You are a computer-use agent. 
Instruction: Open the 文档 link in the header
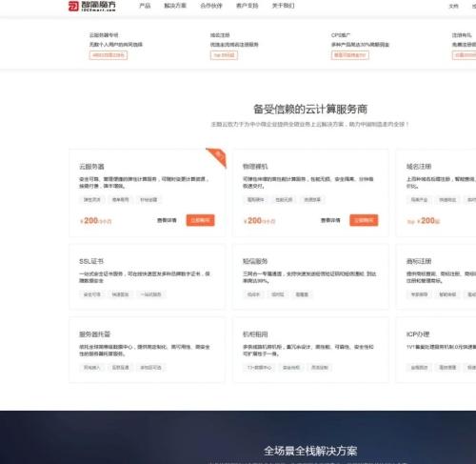coord(453,6)
